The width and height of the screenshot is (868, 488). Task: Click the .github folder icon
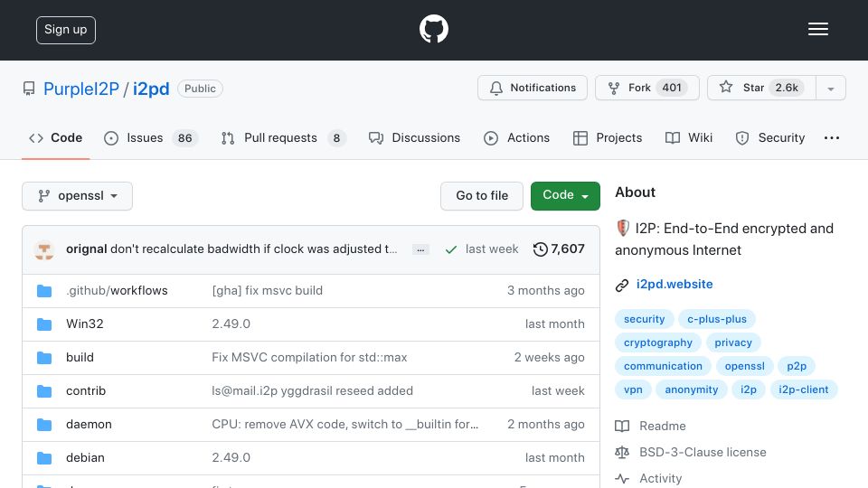click(44, 291)
